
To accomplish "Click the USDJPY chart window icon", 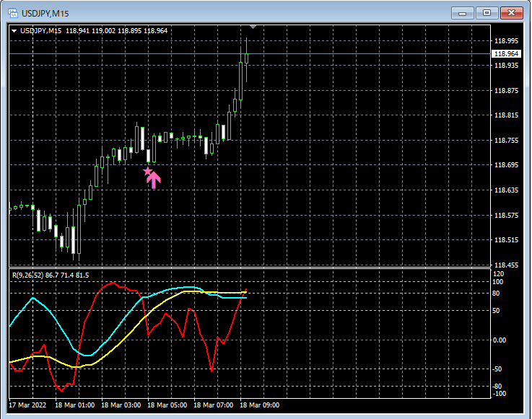I will [13, 14].
